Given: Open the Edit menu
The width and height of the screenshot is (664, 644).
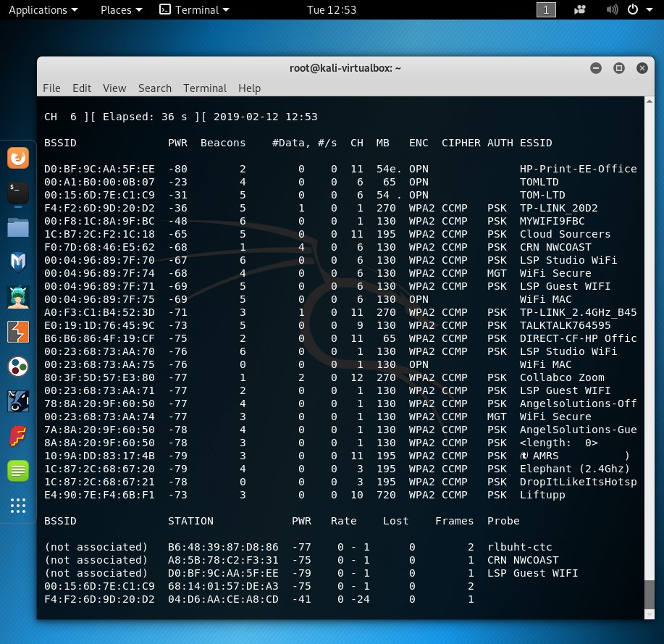Looking at the screenshot, I should coord(82,88).
